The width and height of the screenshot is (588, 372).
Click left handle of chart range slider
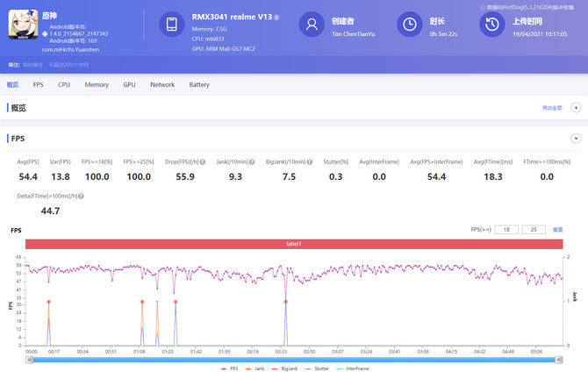(x=30, y=360)
